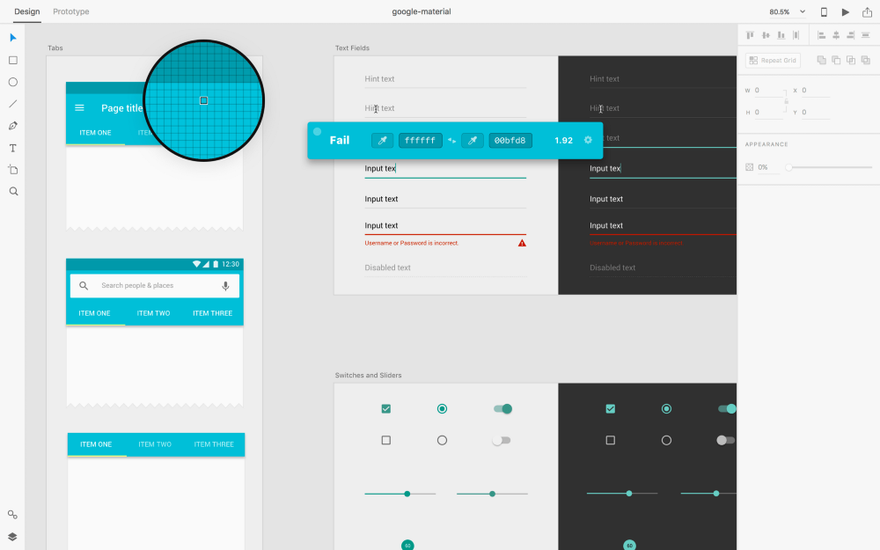Switch to the Prototype tab
This screenshot has width=880, height=550.
click(71, 11)
